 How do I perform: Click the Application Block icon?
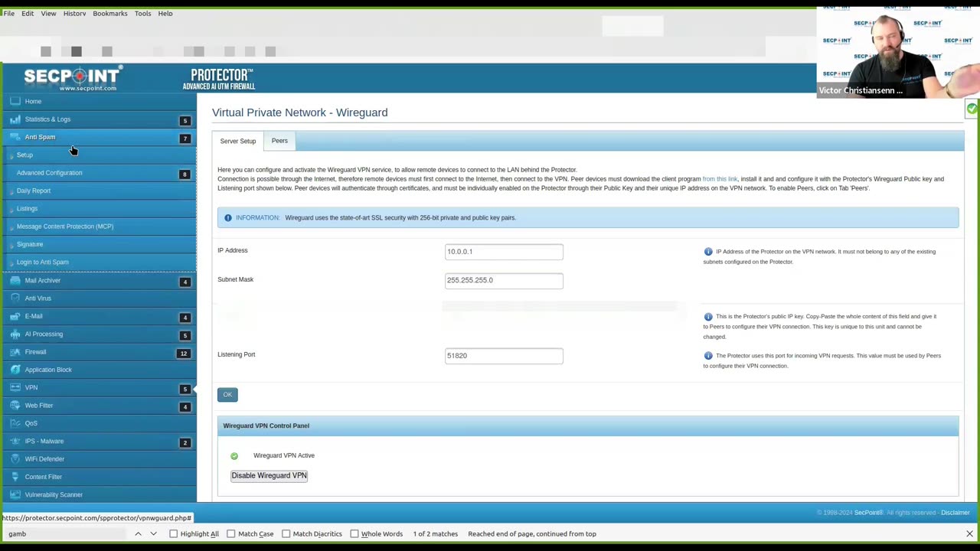pos(15,370)
